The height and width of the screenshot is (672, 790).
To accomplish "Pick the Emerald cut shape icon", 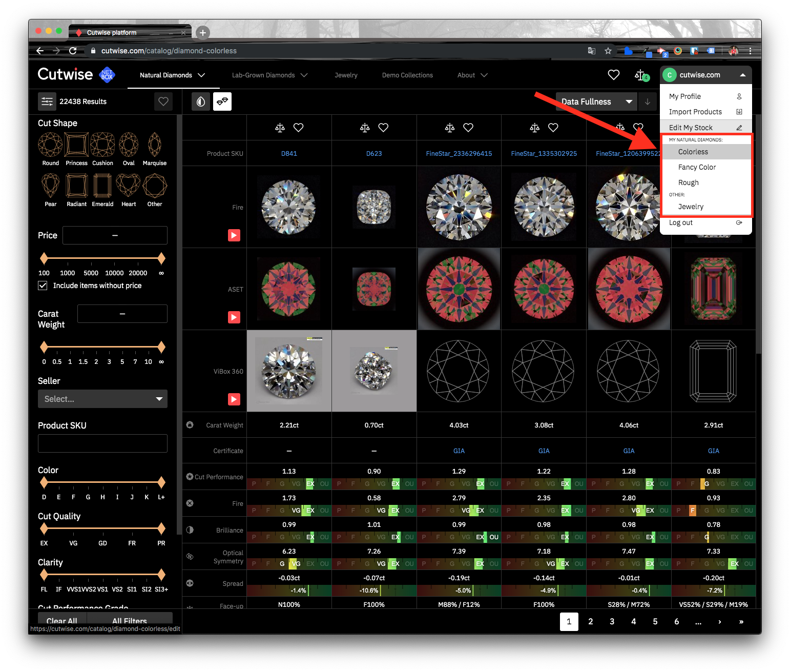I will click(x=102, y=186).
